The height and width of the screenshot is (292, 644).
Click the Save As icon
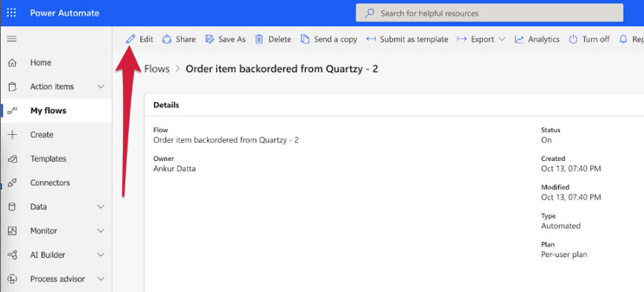pyautogui.click(x=209, y=39)
